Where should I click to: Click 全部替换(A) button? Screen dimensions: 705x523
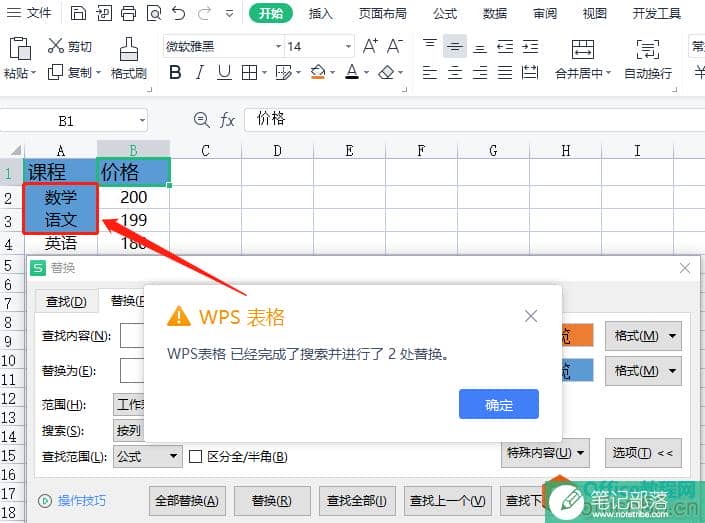[x=187, y=501]
